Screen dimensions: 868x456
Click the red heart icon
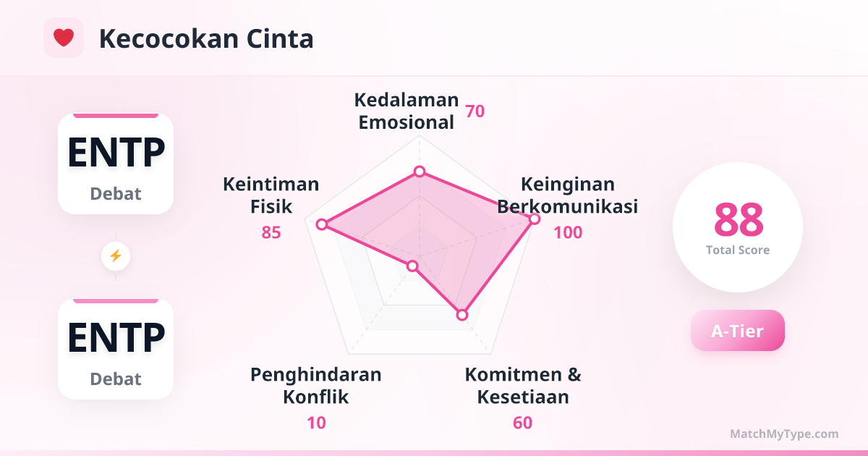64,38
